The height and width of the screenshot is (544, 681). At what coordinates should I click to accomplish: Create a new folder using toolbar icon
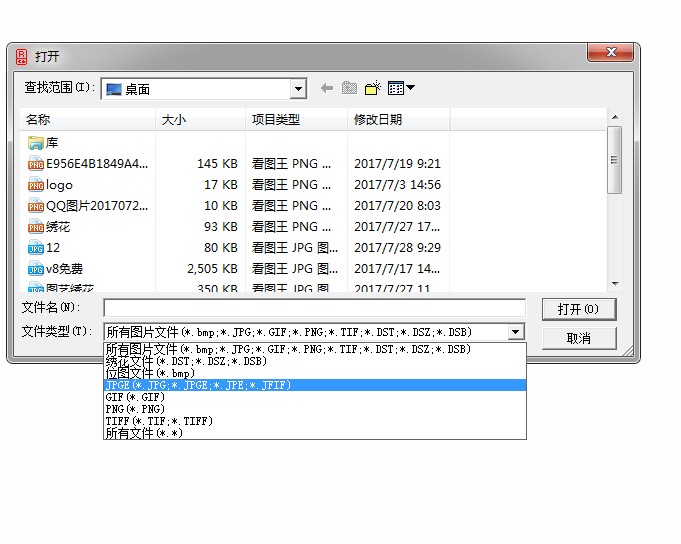pos(373,88)
